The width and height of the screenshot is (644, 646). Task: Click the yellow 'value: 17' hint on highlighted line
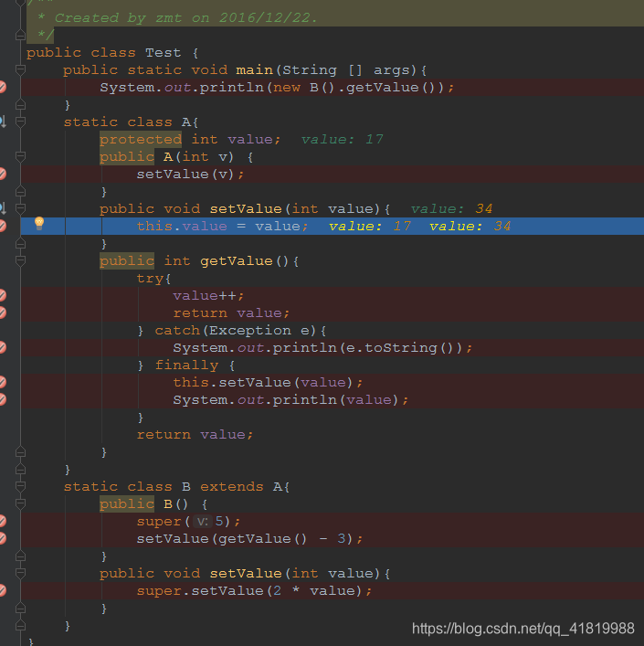[x=370, y=226]
